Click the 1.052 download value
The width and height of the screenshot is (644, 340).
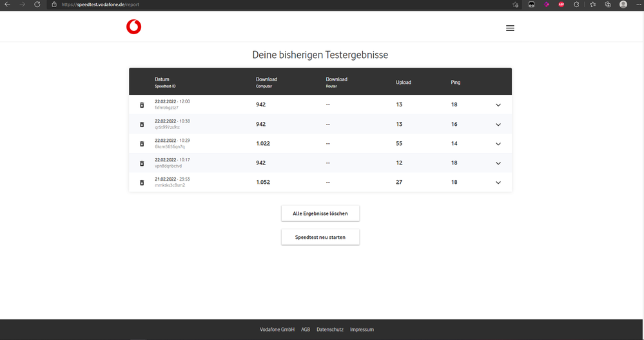pyautogui.click(x=263, y=182)
